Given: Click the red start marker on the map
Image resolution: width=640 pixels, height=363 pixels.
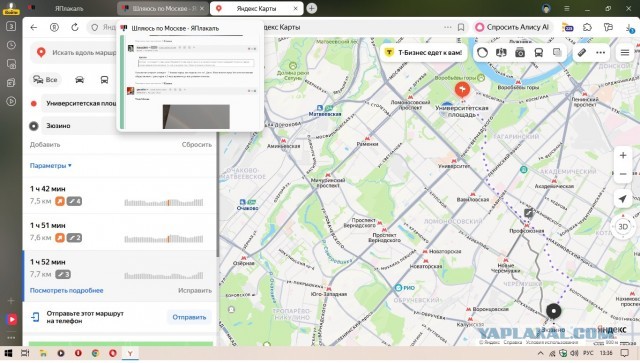Looking at the screenshot, I should (x=462, y=89).
